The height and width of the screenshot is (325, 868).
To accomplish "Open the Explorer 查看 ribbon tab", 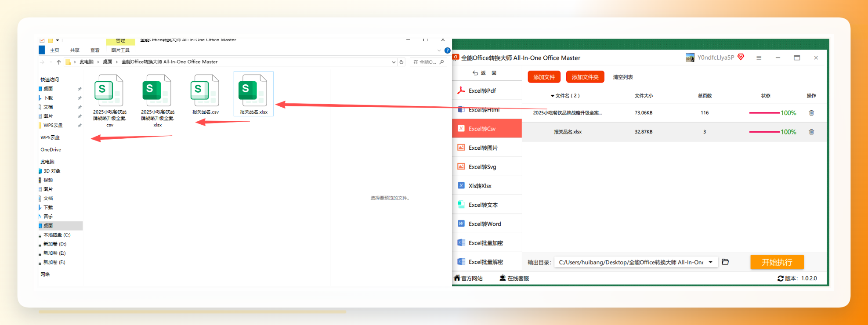I will click(95, 50).
